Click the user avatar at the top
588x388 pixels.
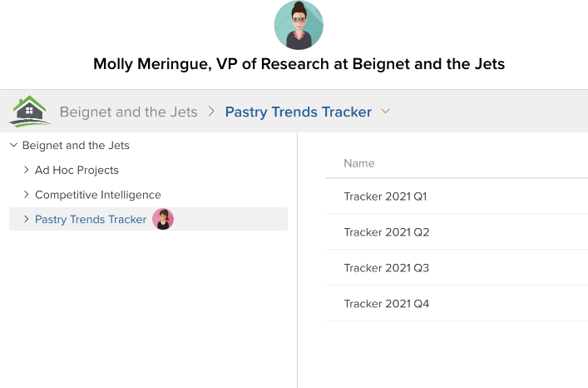pyautogui.click(x=298, y=25)
